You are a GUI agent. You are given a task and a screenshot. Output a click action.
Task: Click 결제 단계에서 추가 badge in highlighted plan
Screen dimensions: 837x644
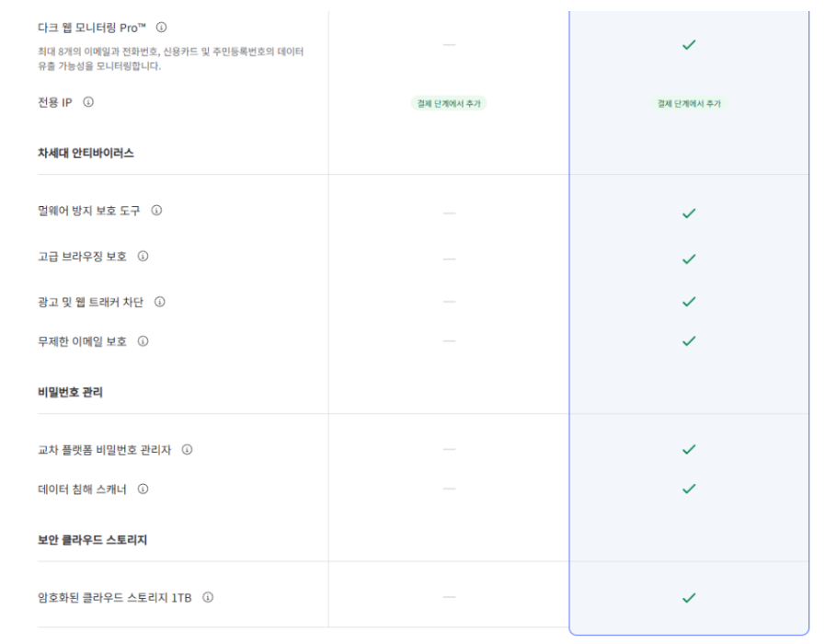(689, 104)
